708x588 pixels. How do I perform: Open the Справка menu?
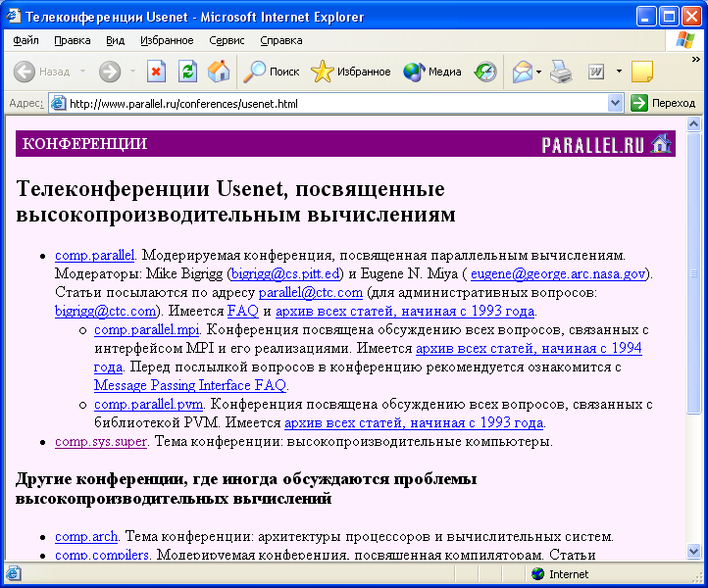pos(280,40)
